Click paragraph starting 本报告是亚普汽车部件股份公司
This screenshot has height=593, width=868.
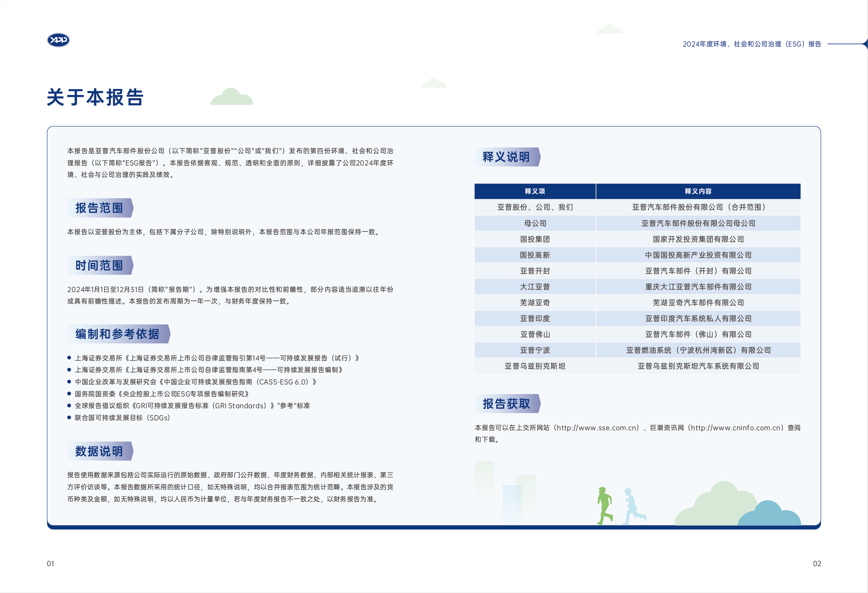coord(230,163)
